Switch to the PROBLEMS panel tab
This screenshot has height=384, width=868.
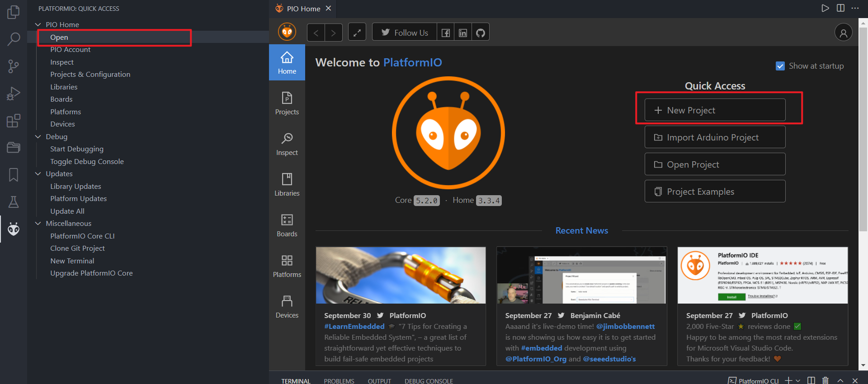[339, 381]
